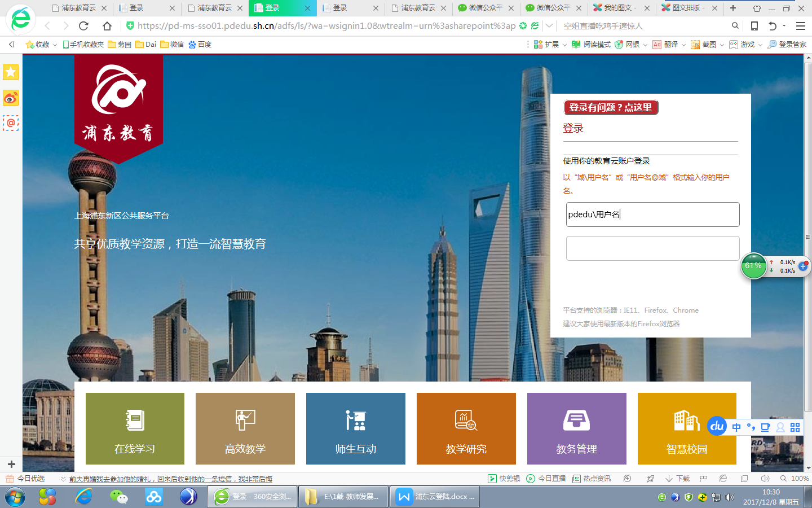Click the yellow star favorites sidebar icon
Image resolution: width=812 pixels, height=508 pixels.
tap(11, 72)
